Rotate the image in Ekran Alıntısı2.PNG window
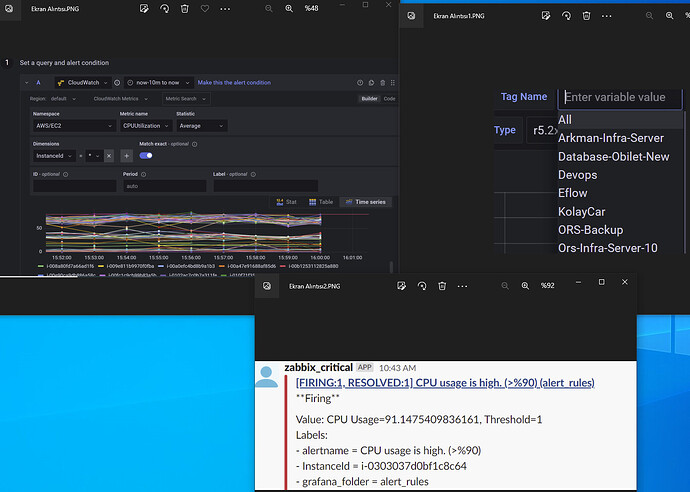This screenshot has width=690, height=492. pyautogui.click(x=422, y=286)
